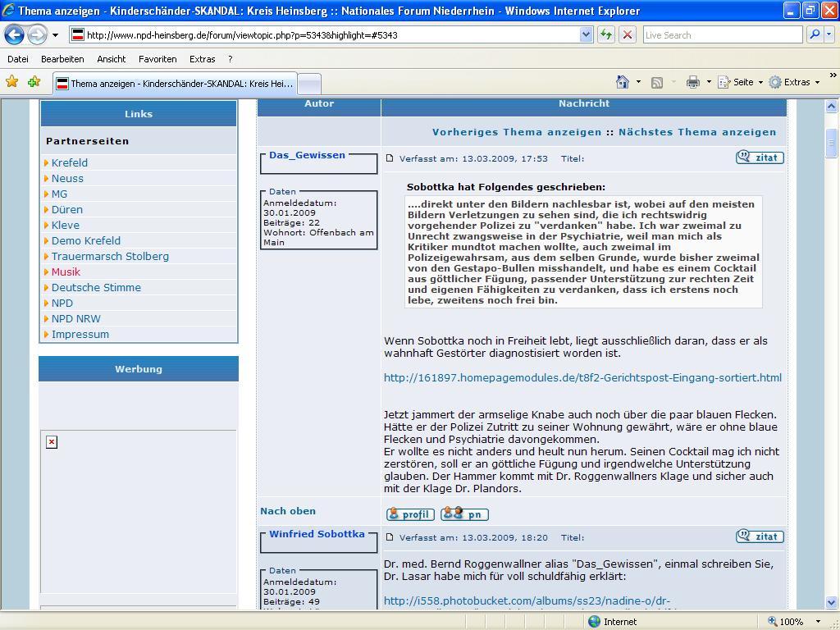The image size is (840, 630).
Task: Expand the Home button dropdown arrow
Action: (x=638, y=82)
